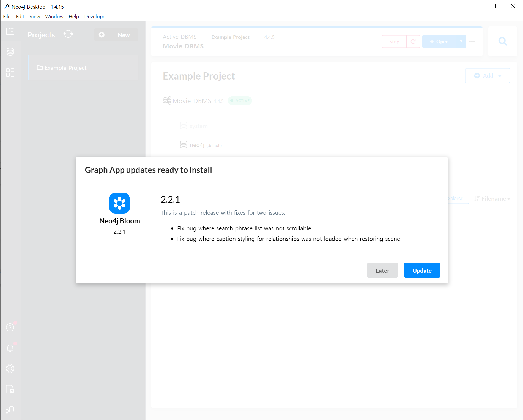This screenshot has height=420, width=523.
Task: Click the system database cylinder icon
Action: (x=184, y=126)
